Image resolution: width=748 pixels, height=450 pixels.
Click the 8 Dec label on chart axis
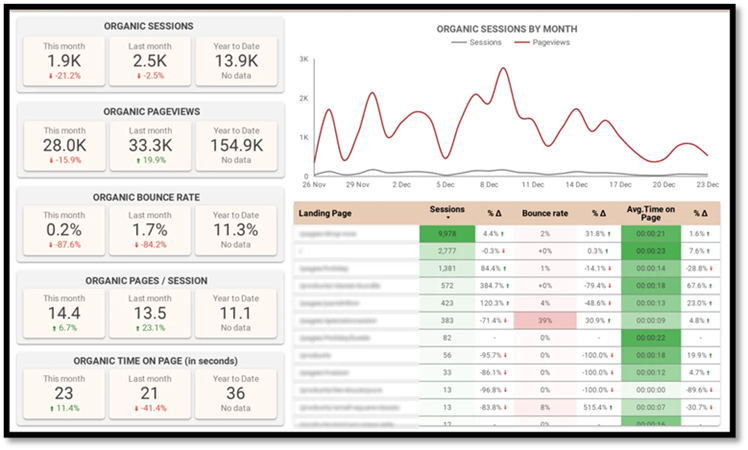coord(489,184)
